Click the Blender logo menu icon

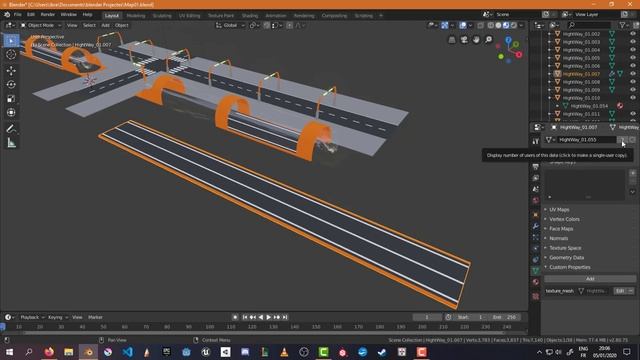click(x=7, y=15)
